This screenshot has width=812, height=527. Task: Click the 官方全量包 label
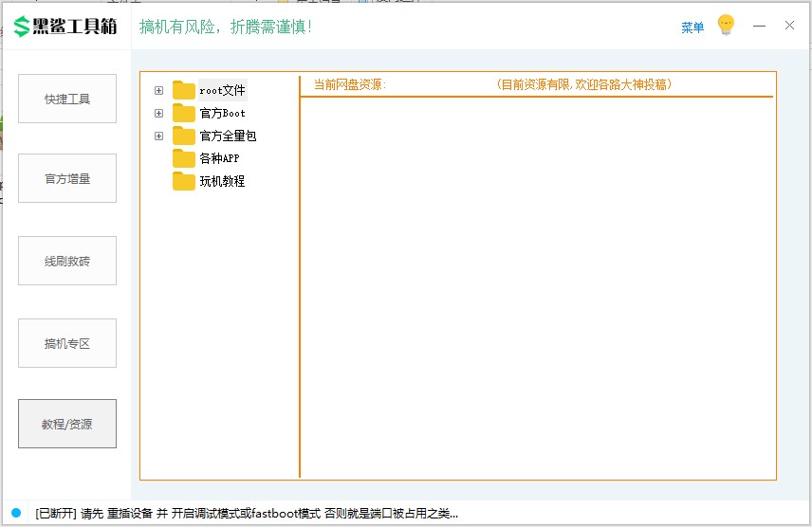tap(228, 136)
